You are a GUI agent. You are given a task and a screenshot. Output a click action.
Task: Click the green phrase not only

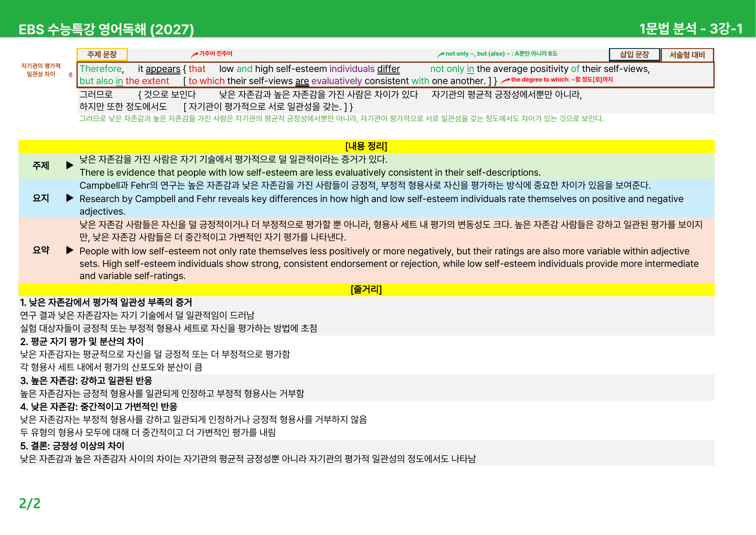pyautogui.click(x=447, y=69)
